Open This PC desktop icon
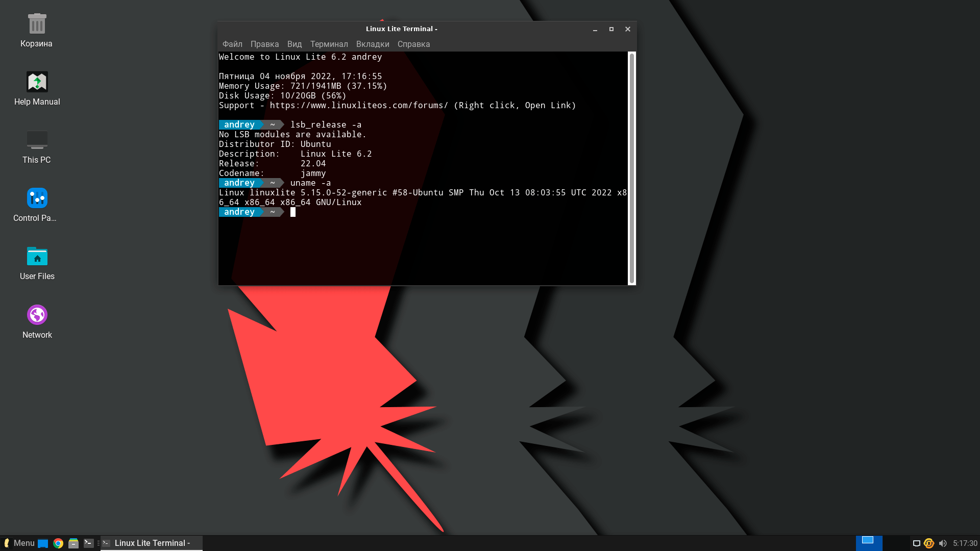 (37, 140)
